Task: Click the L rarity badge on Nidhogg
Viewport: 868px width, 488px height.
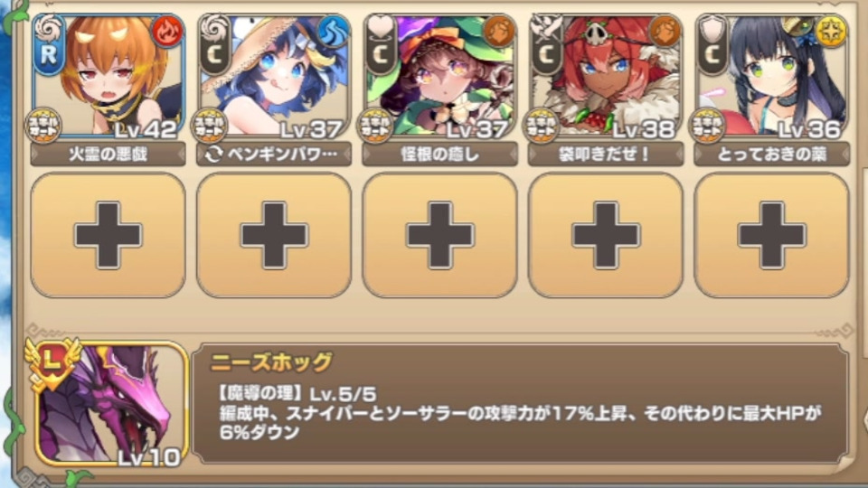Action: coord(52,361)
